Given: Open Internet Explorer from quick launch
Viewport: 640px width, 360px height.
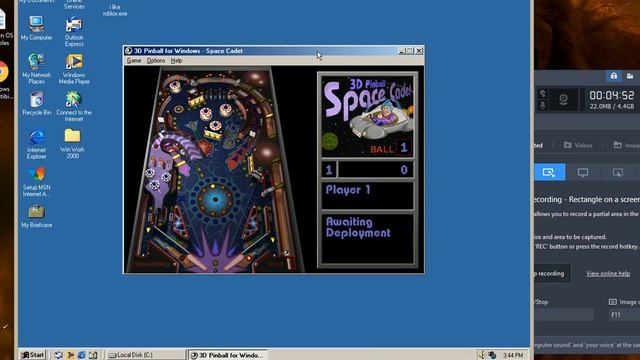Looking at the screenshot, I should click(82, 355).
